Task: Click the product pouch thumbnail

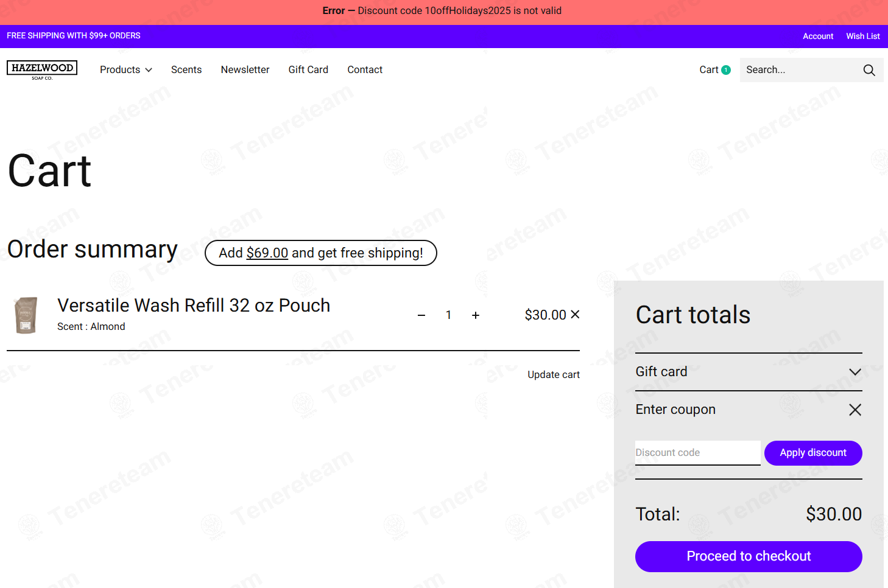Action: (x=26, y=315)
